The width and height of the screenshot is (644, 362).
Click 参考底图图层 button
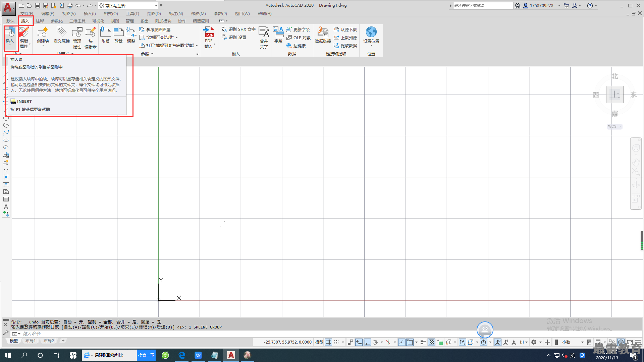coord(155,29)
